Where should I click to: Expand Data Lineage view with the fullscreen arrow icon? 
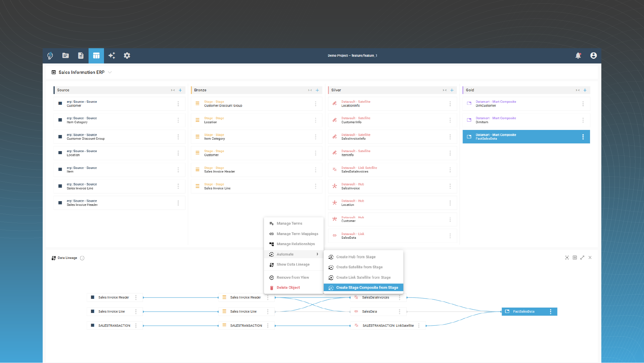[583, 258]
